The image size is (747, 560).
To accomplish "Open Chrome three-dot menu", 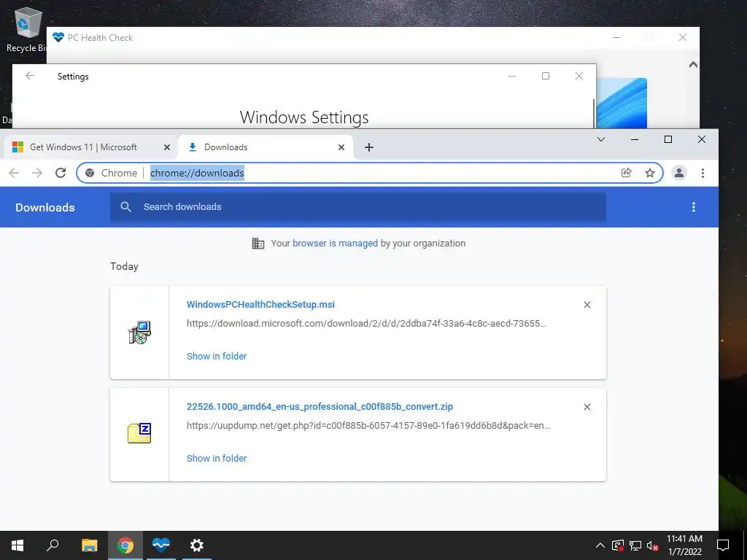I will [x=703, y=173].
